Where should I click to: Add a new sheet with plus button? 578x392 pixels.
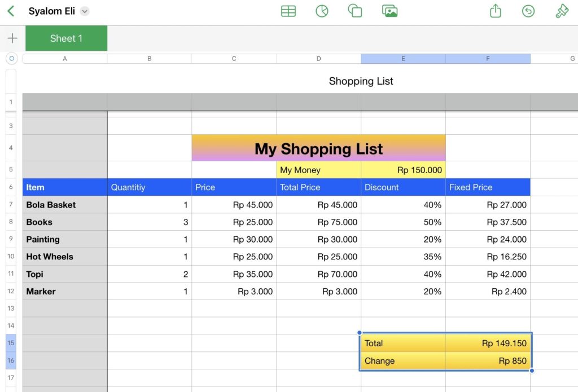[12, 38]
